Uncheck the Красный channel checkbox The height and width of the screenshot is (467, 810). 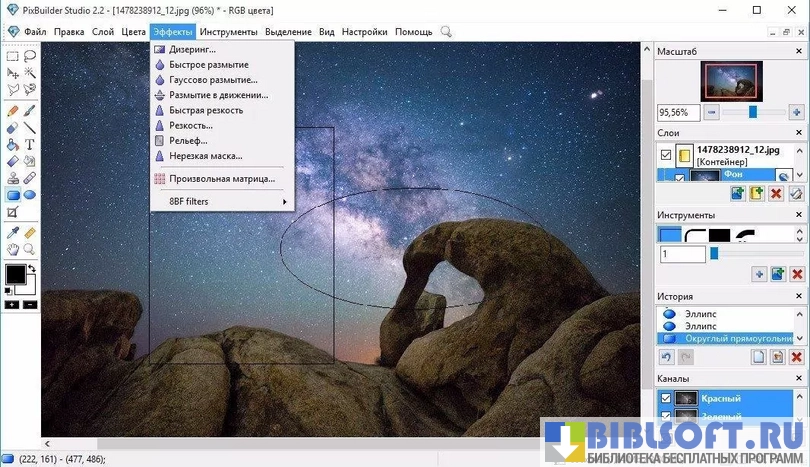pos(666,398)
